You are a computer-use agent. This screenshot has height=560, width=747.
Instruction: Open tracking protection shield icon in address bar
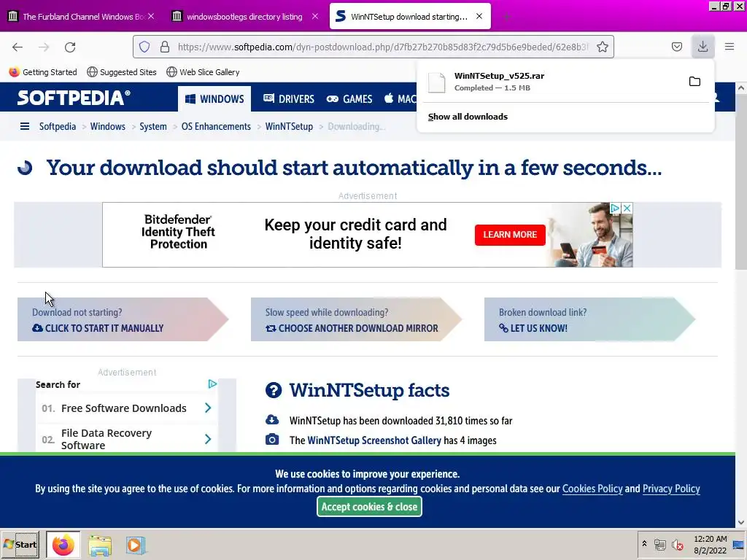coord(144,47)
